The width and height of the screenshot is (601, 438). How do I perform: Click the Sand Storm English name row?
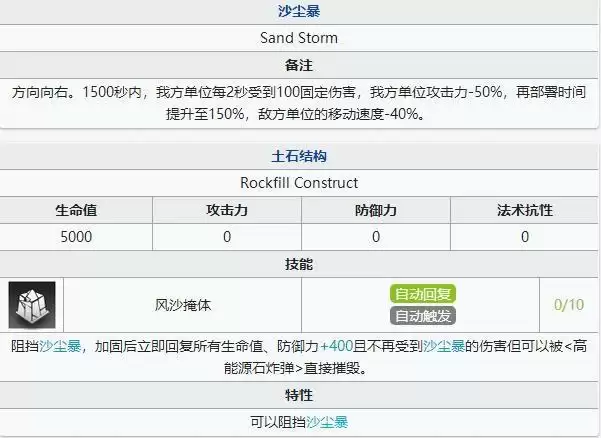tap(299, 38)
